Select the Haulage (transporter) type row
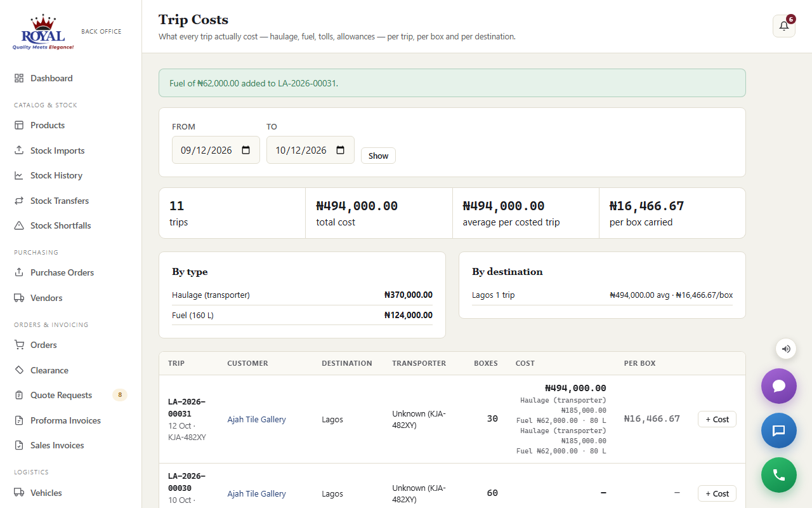812x508 pixels. coord(302,295)
